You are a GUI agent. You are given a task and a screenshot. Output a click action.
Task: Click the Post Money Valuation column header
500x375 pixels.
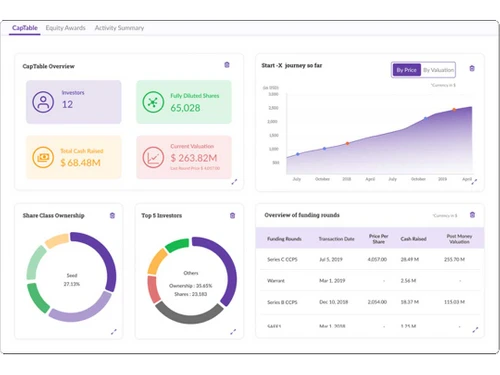(459, 239)
